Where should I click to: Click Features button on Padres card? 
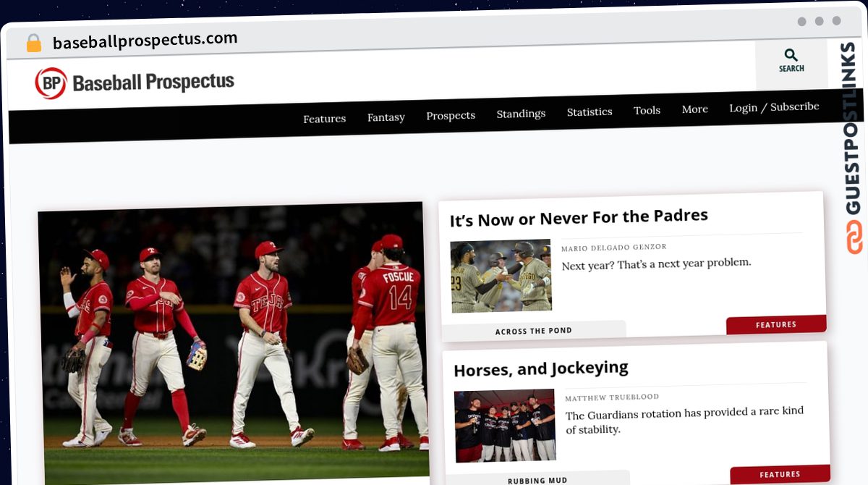[x=776, y=325]
